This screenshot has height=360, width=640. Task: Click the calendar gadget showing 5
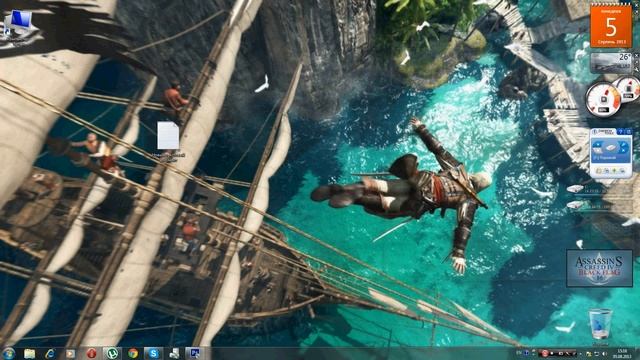[x=611, y=25]
